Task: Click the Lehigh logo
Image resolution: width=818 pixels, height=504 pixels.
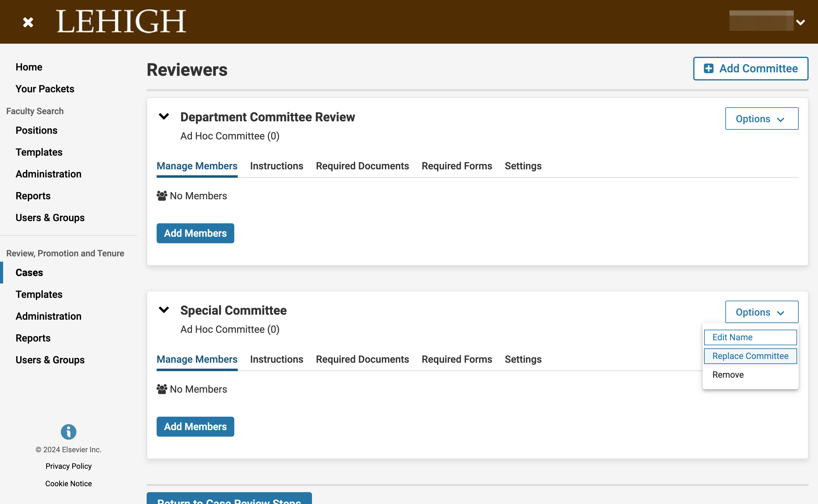Action: coord(121,21)
